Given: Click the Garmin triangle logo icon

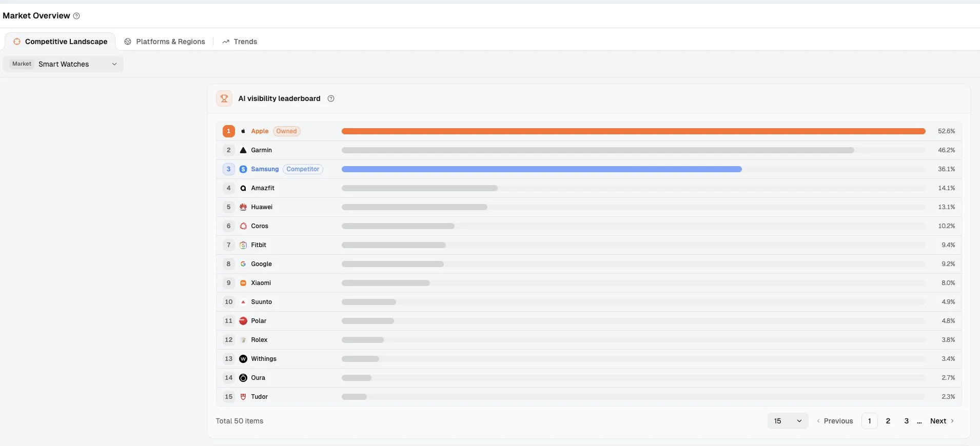Looking at the screenshot, I should pyautogui.click(x=243, y=150).
